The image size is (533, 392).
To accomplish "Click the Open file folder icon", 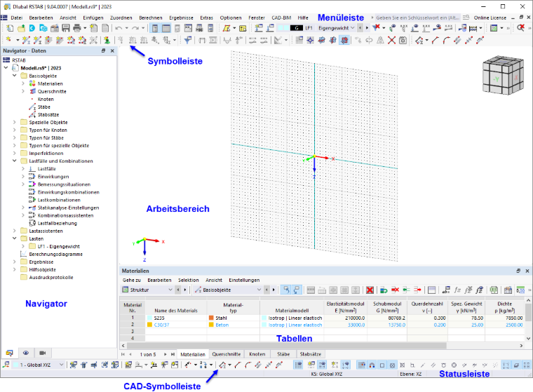I will point(21,28).
